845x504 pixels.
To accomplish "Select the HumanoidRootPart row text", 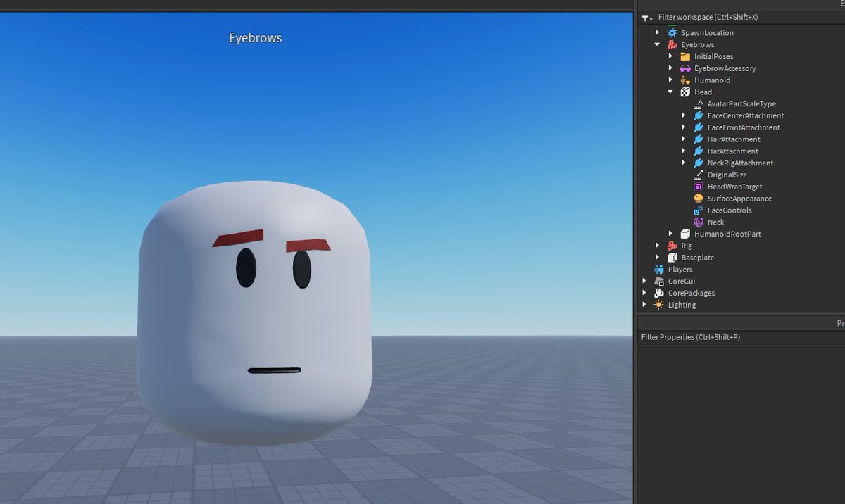I will (x=727, y=234).
